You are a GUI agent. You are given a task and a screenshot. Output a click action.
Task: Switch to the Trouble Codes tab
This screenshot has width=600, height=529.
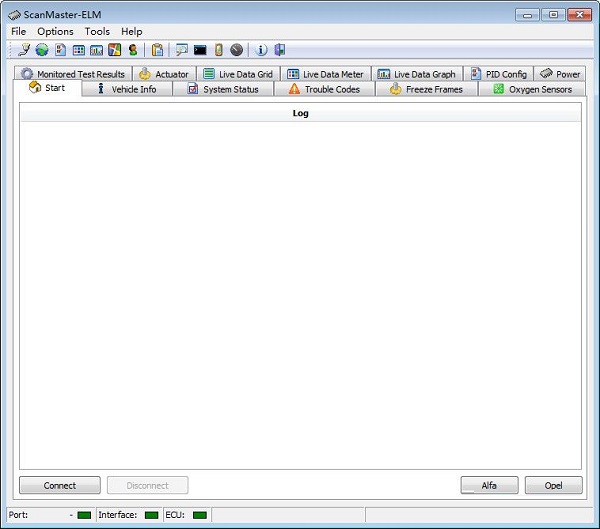click(324, 89)
